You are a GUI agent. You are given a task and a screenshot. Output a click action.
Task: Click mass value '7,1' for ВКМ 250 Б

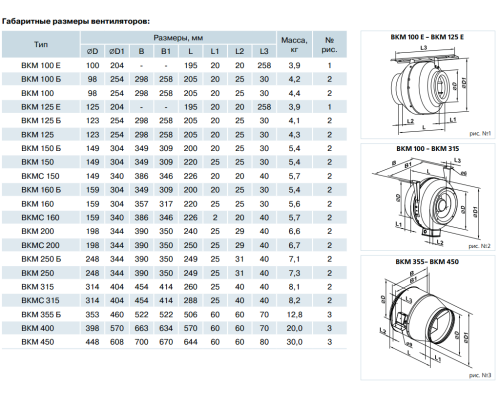(294, 259)
